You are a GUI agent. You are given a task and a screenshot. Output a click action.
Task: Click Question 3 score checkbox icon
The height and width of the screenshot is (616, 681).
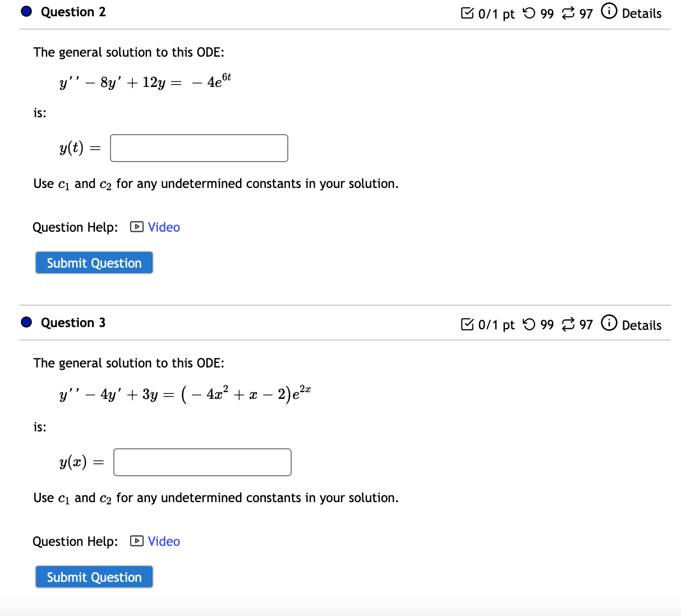[467, 324]
